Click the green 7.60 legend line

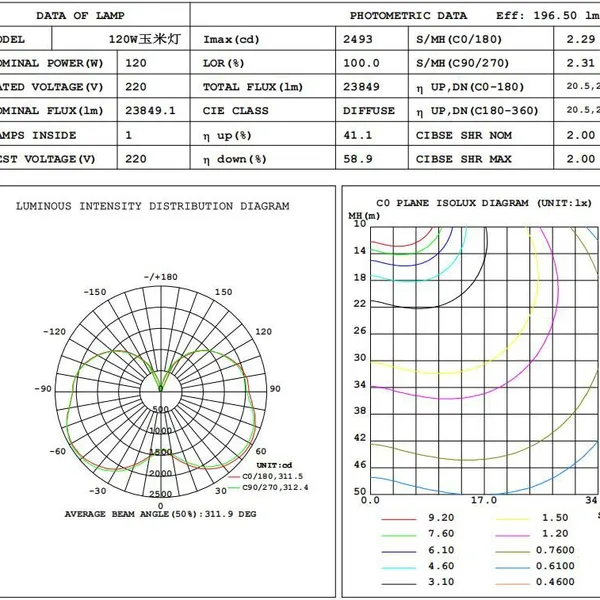pyautogui.click(x=398, y=535)
